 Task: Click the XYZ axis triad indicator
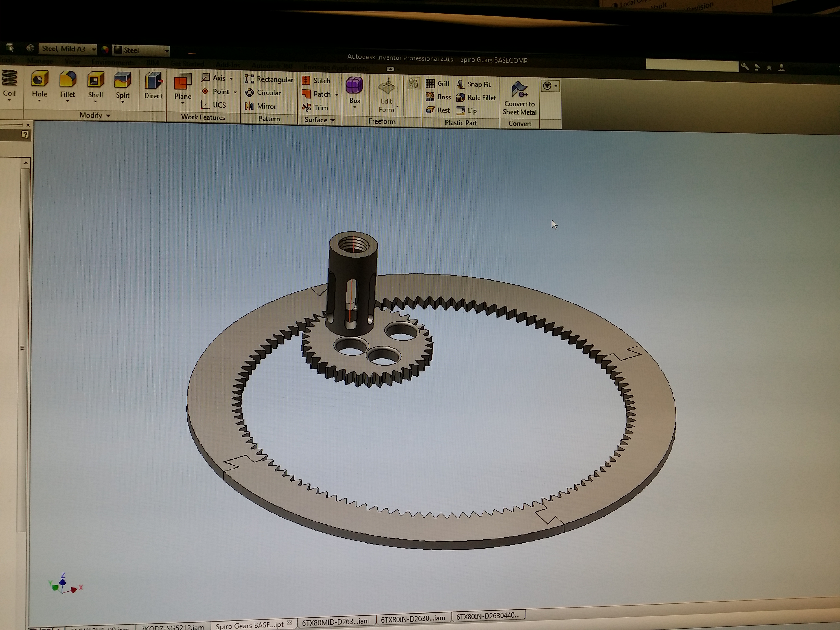point(65,584)
